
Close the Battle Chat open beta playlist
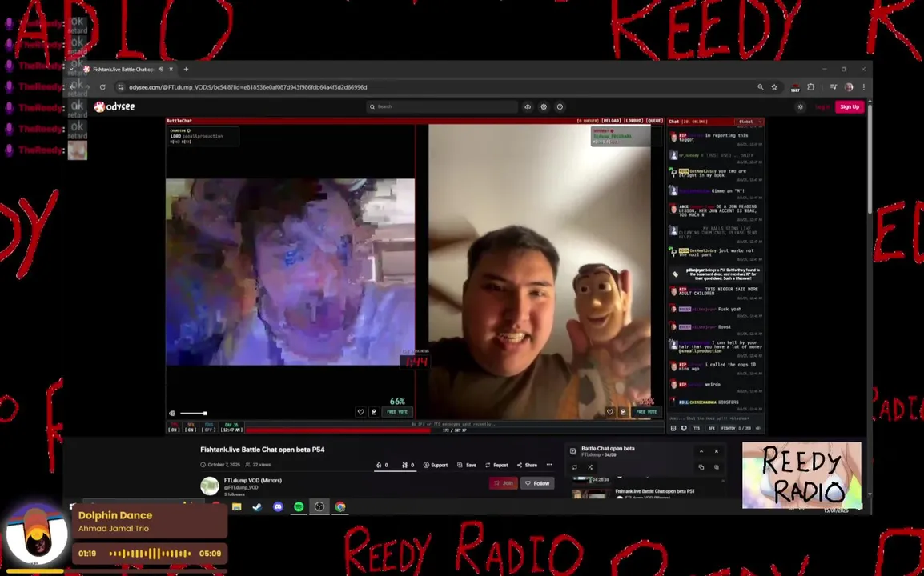click(717, 451)
